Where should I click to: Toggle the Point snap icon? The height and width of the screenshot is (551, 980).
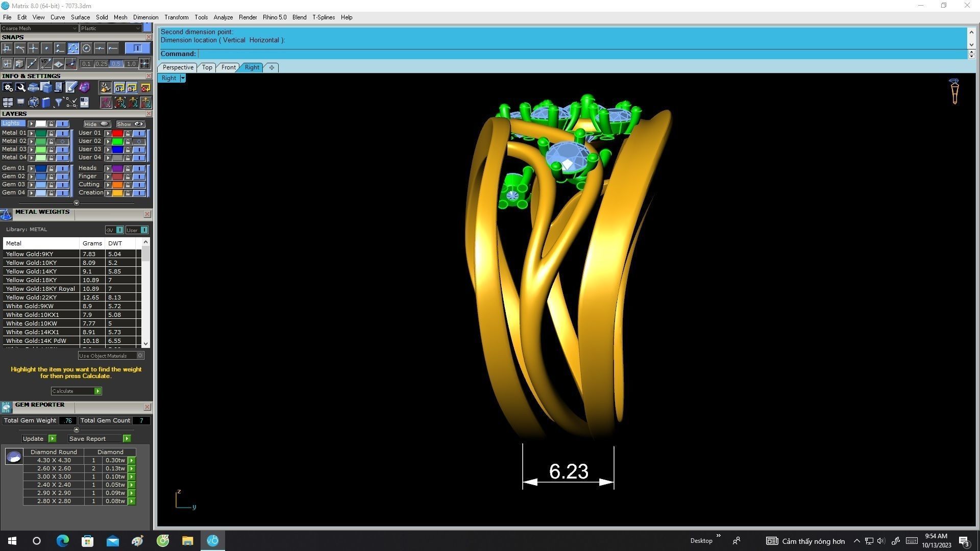(46, 48)
